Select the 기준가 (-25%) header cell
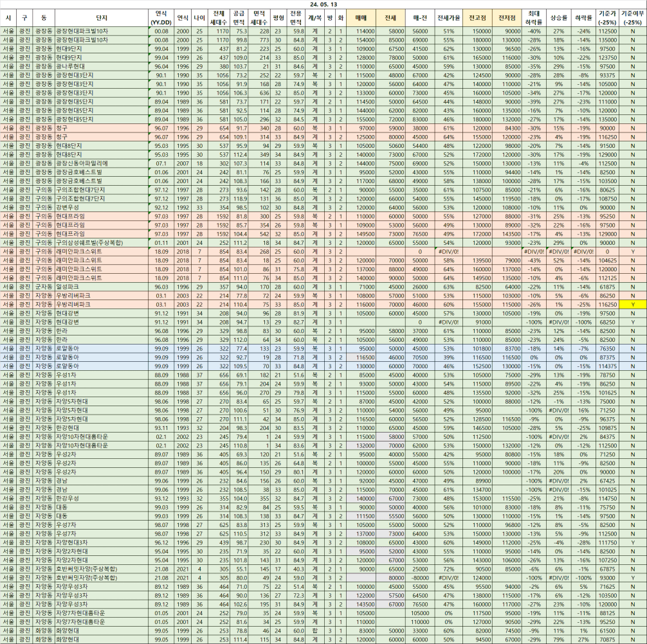 coord(607,18)
